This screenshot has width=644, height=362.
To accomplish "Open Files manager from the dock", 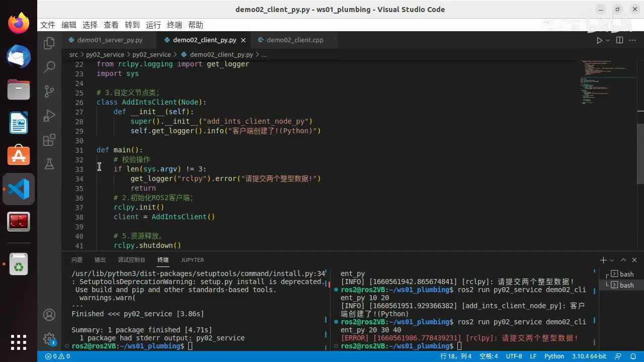I will 19,90.
